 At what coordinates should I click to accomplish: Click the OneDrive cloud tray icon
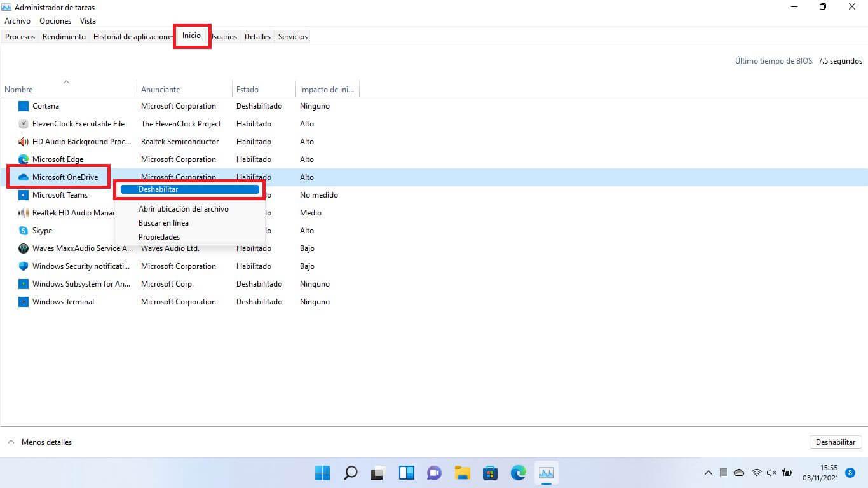point(739,473)
